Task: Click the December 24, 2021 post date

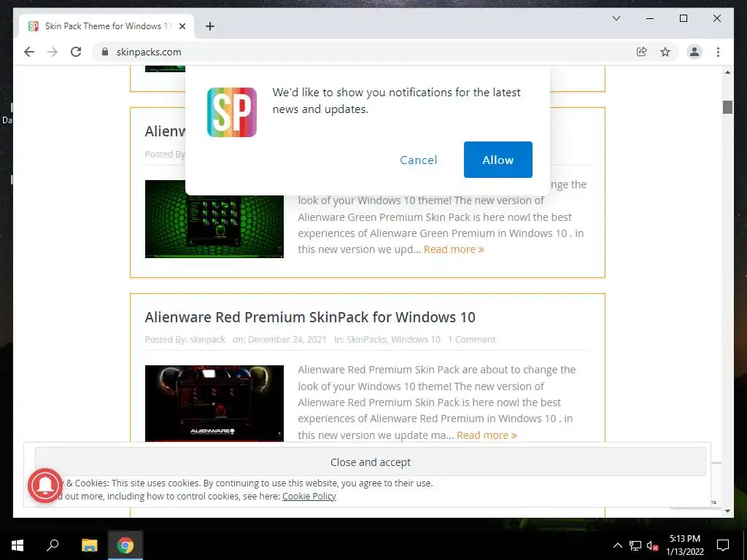Action: [x=287, y=340]
